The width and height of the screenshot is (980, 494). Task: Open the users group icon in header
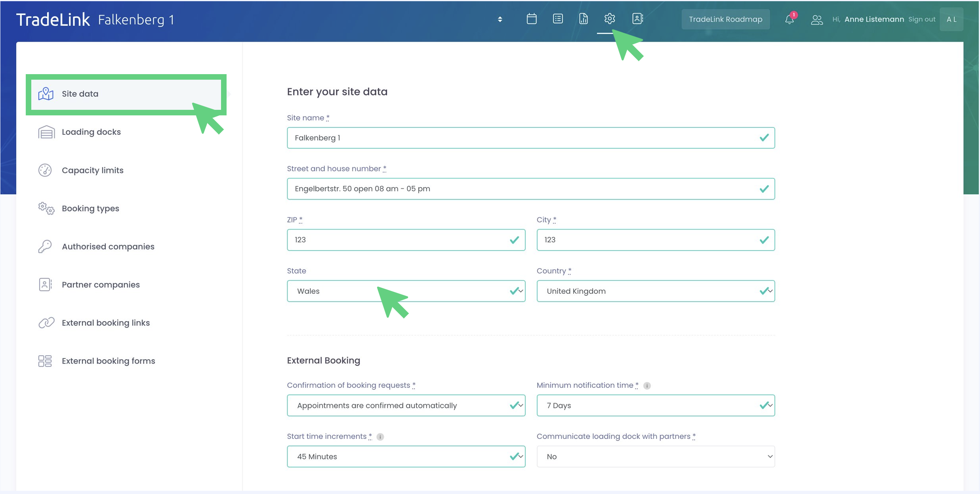[816, 19]
